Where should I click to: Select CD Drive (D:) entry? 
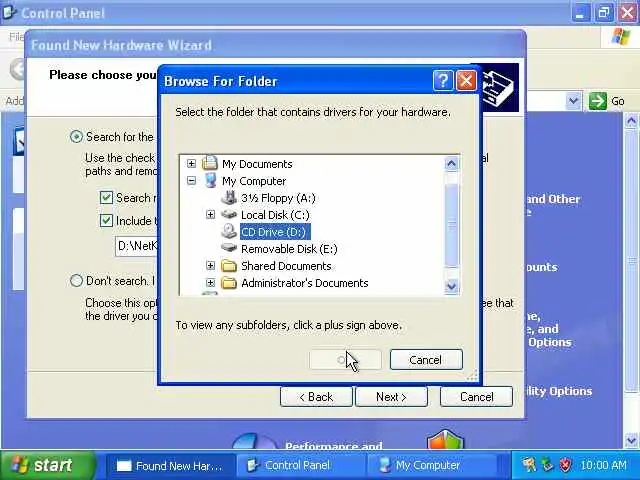tap(275, 232)
